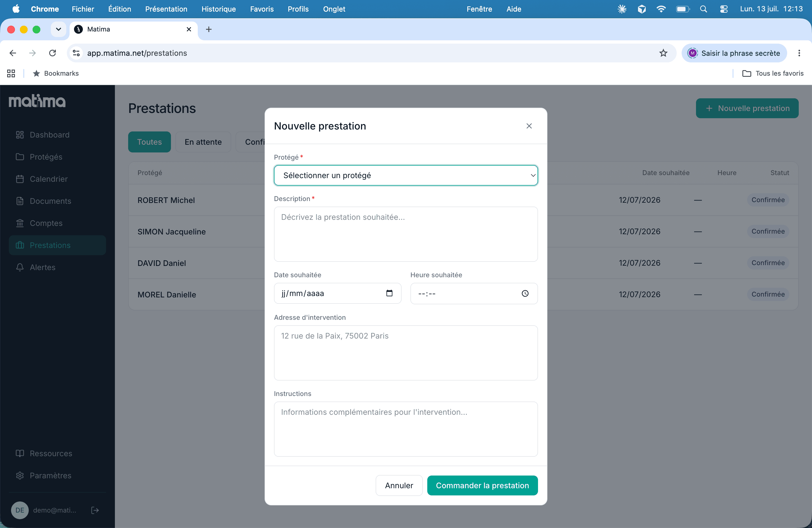Open the Favoris menu
The image size is (812, 528).
click(x=262, y=9)
